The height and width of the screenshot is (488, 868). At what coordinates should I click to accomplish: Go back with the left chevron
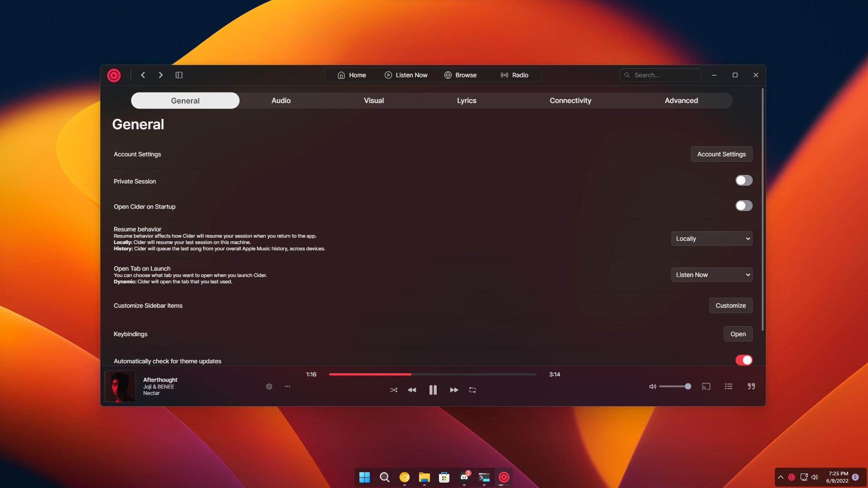tap(143, 75)
